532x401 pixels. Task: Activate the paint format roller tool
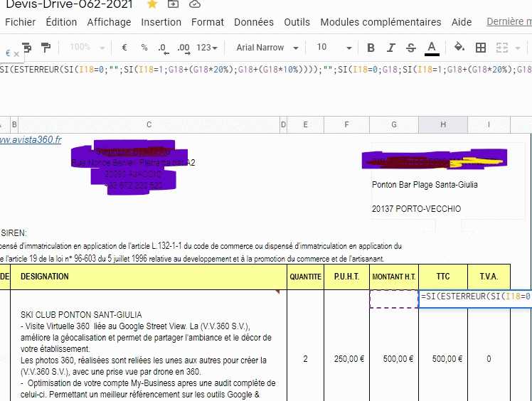(46, 48)
